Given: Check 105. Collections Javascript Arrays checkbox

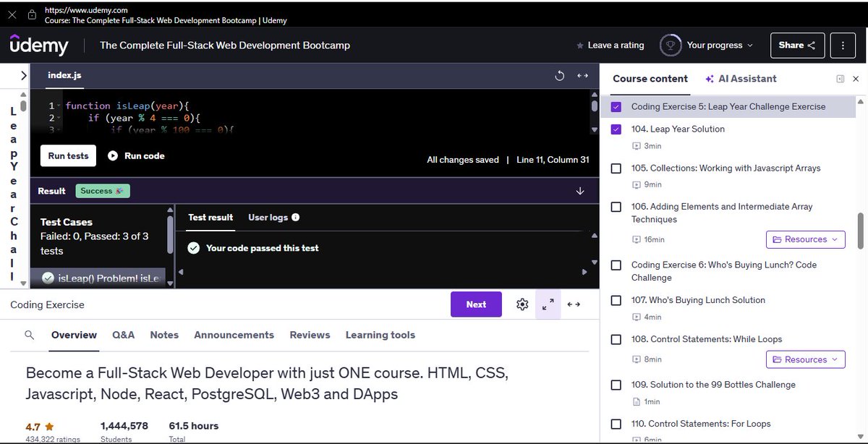Looking at the screenshot, I should pyautogui.click(x=616, y=168).
